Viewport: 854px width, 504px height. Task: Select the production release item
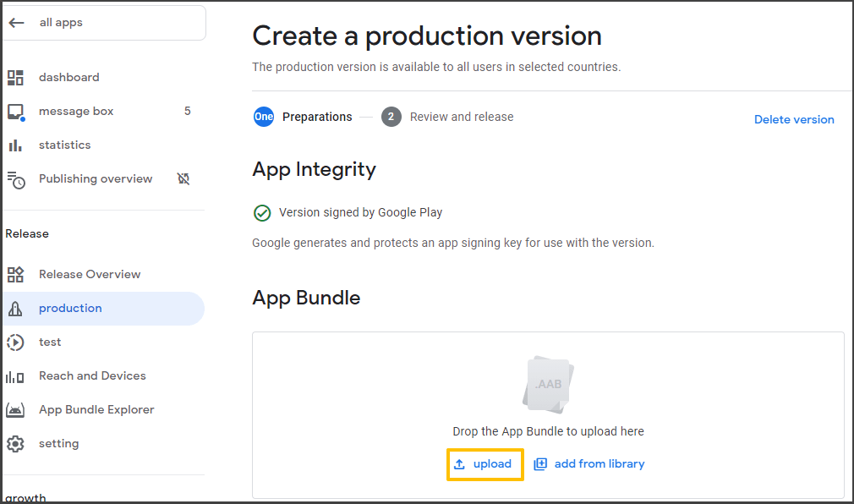(x=70, y=308)
